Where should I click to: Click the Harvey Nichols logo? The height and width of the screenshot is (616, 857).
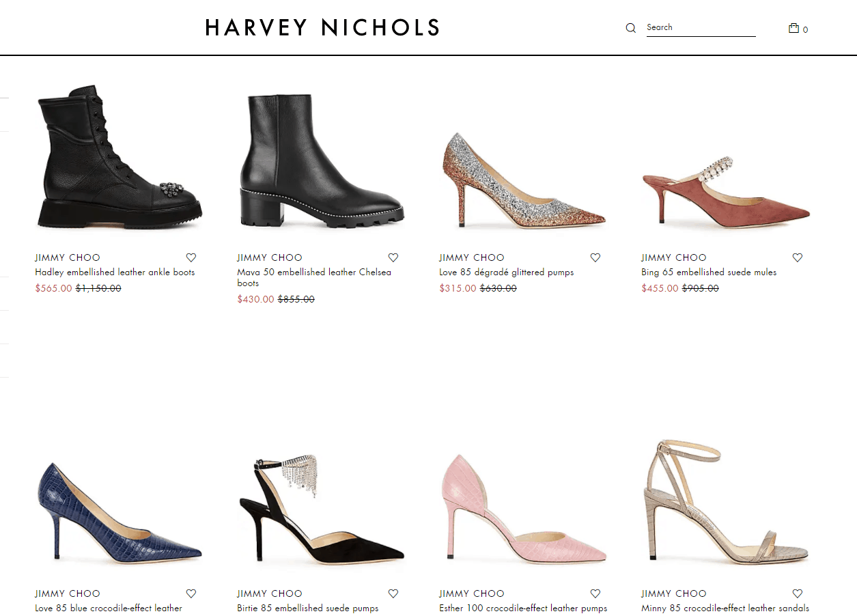point(322,27)
